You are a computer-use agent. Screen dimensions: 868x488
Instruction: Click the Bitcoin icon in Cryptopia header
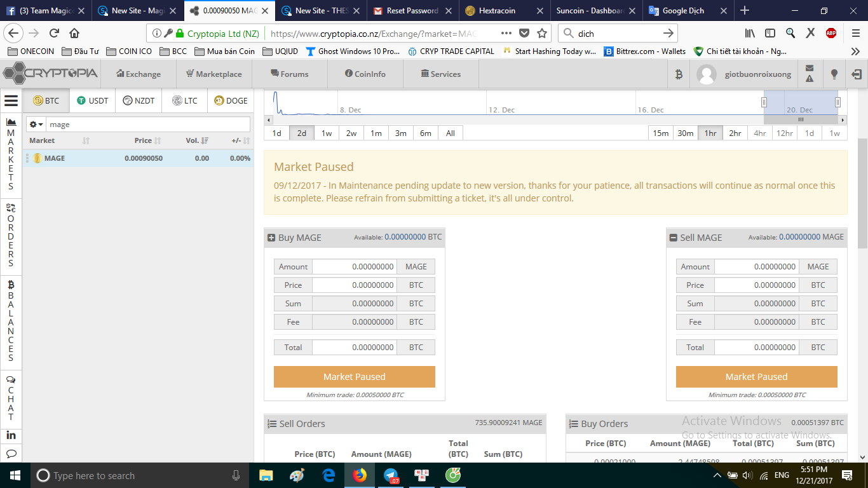[679, 74]
